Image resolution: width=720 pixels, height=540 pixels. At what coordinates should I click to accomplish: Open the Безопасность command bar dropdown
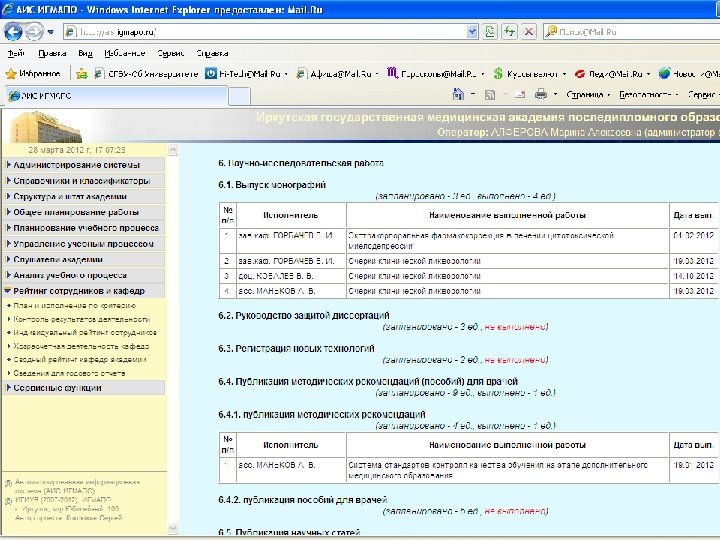pos(648,95)
